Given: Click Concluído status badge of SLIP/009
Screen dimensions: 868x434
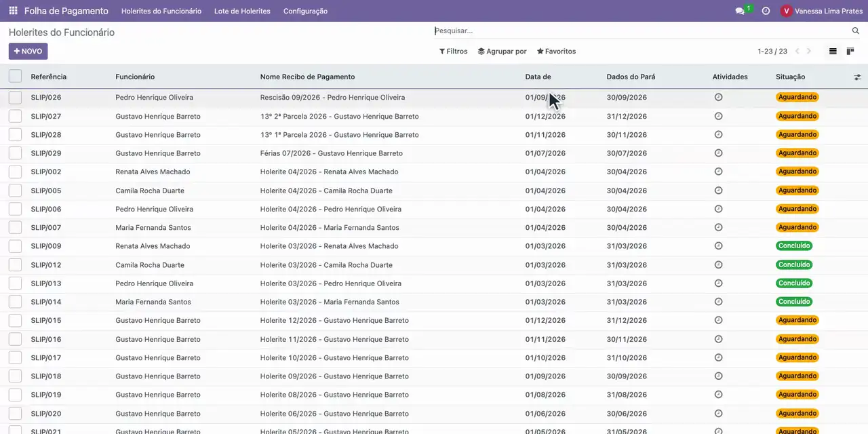Looking at the screenshot, I should click(x=794, y=245).
